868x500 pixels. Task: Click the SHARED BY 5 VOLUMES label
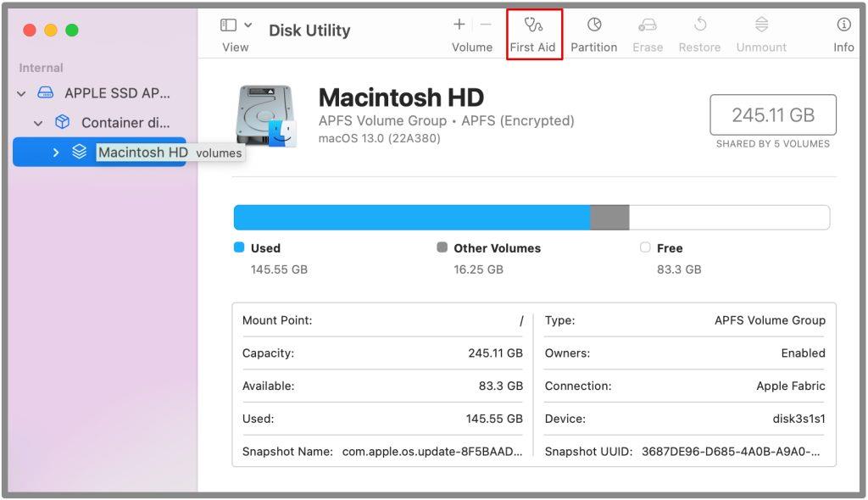(773, 144)
